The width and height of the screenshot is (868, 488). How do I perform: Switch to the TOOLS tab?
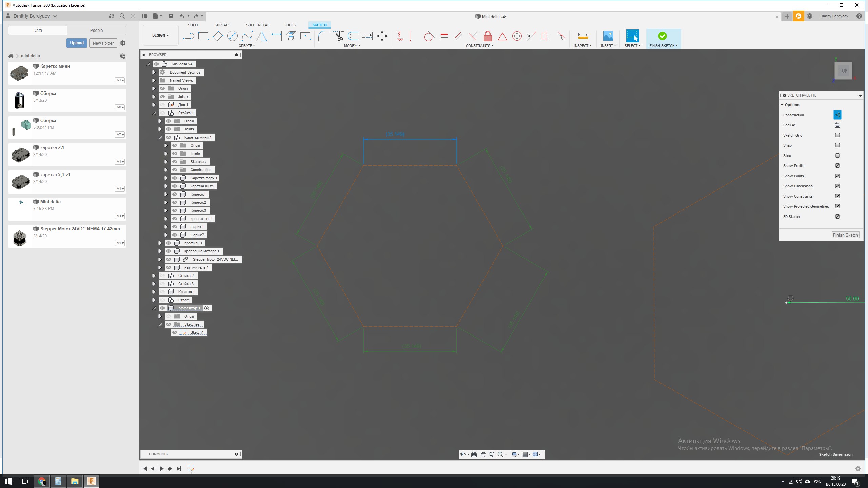(290, 25)
